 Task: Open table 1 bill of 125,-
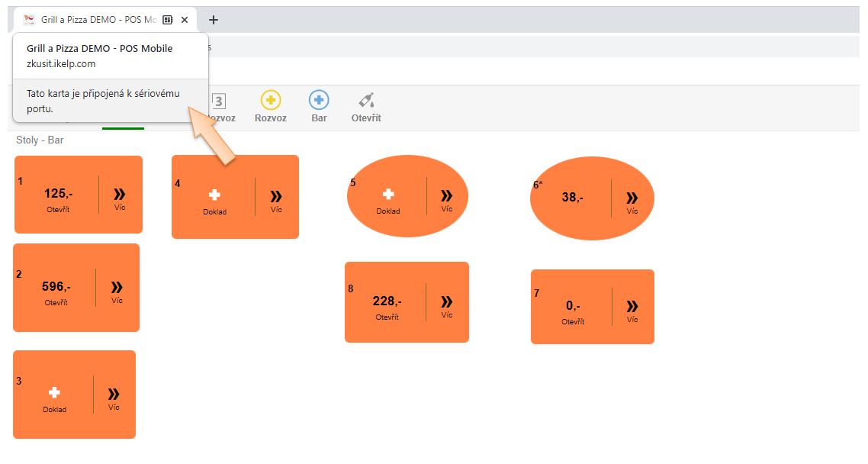(58, 198)
